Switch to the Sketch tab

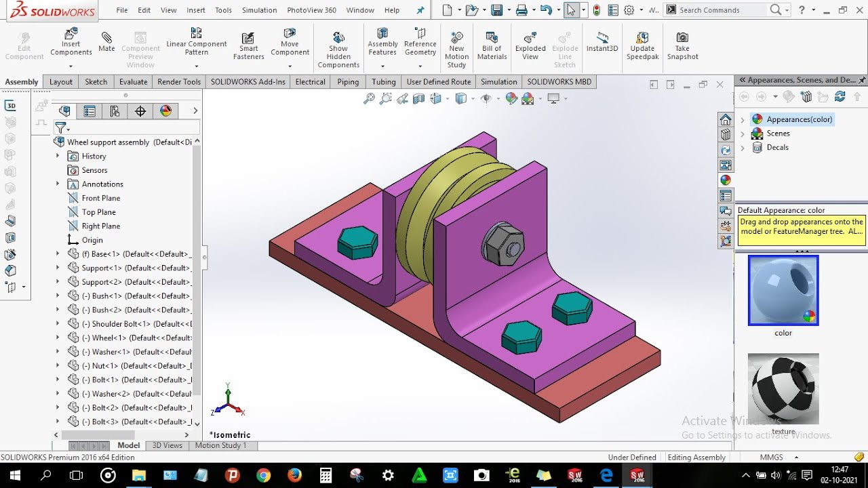(x=96, y=81)
